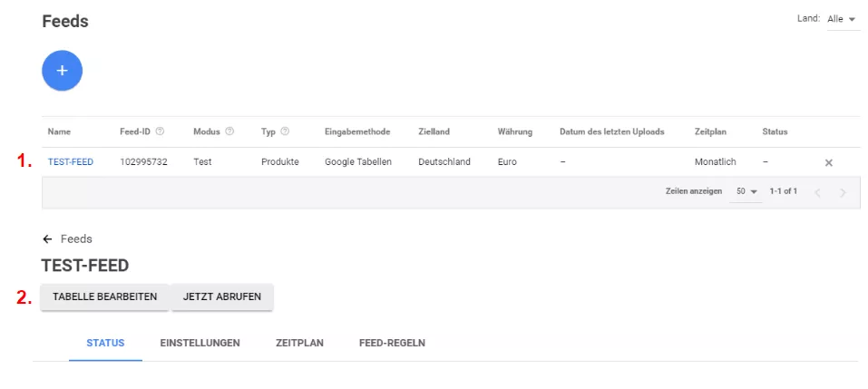This screenshot has height=389, width=868.
Task: Click the blue plus add feed button
Action: (62, 71)
